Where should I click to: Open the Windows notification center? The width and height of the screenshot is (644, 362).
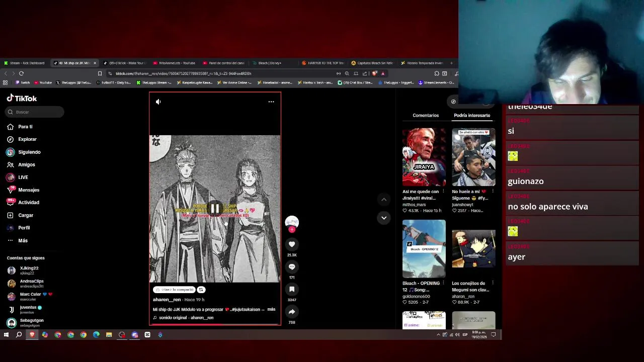coord(494,335)
